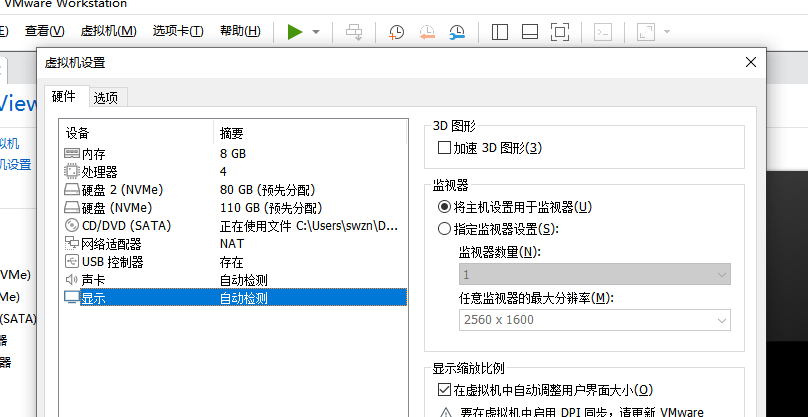Click the stretch guest display icon

(x=646, y=32)
